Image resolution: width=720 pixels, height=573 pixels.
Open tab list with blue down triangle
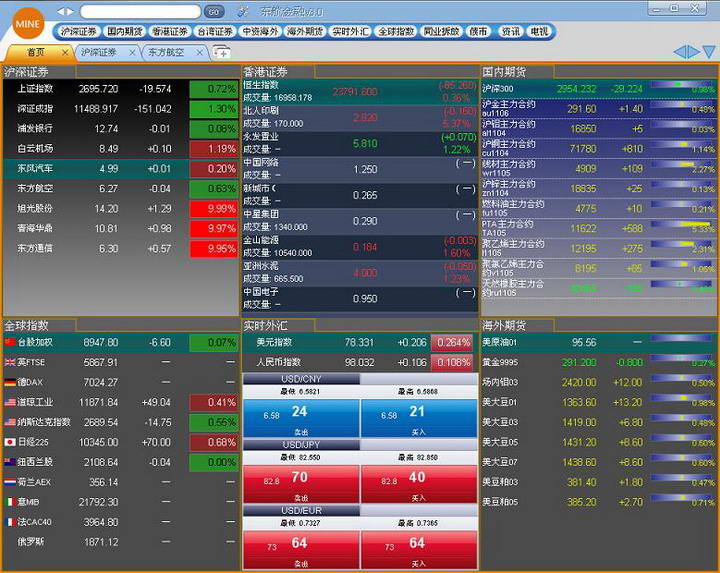click(709, 51)
